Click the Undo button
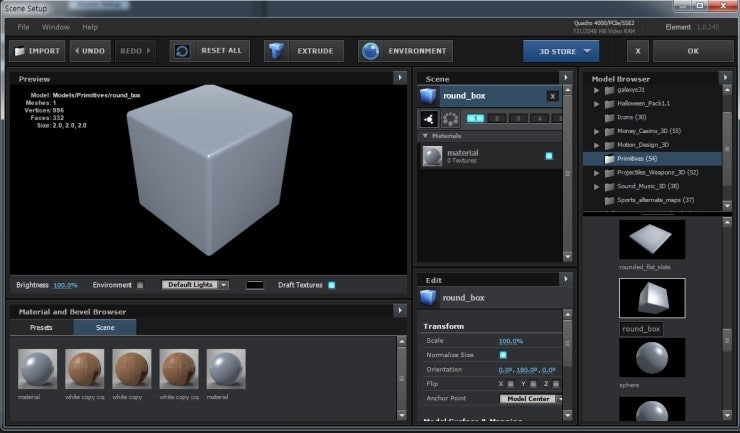 click(x=90, y=51)
